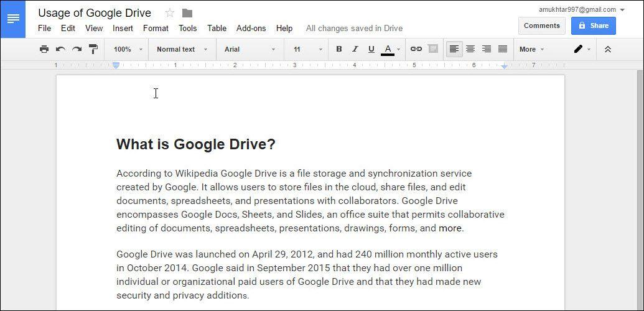Toggle italic formatting
644x311 pixels.
[x=355, y=49]
